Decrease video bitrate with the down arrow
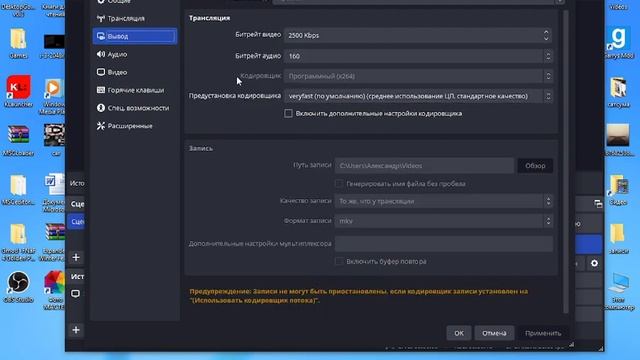The width and height of the screenshot is (640, 360). click(x=546, y=38)
